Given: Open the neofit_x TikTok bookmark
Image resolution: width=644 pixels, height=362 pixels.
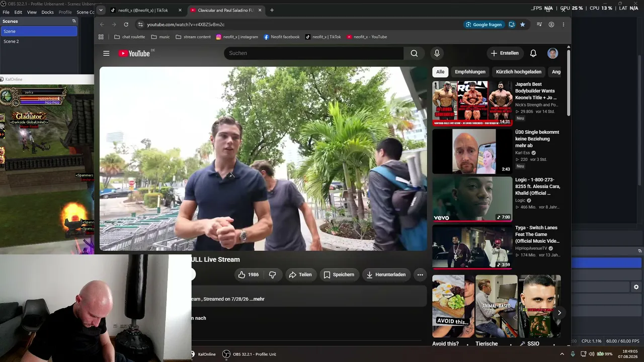Looking at the screenshot, I should (x=323, y=37).
